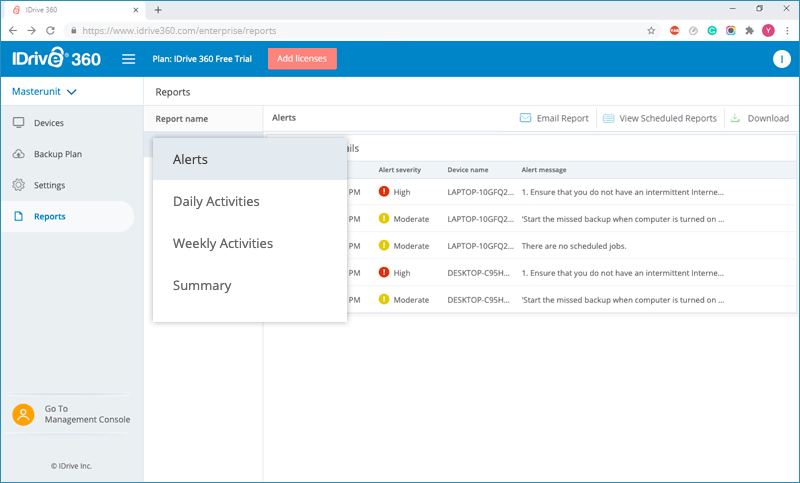
Task: Click Download report link
Action: [x=760, y=118]
